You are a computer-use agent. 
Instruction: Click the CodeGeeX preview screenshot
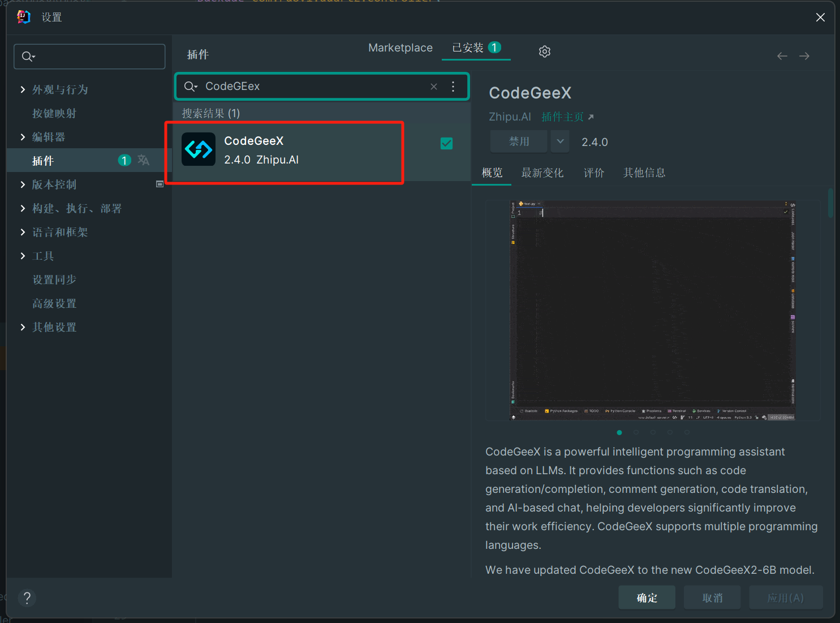[653, 310]
